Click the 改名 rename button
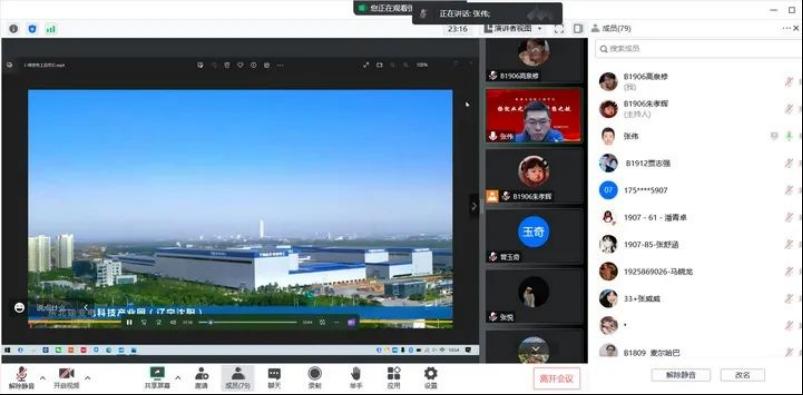 [x=743, y=375]
